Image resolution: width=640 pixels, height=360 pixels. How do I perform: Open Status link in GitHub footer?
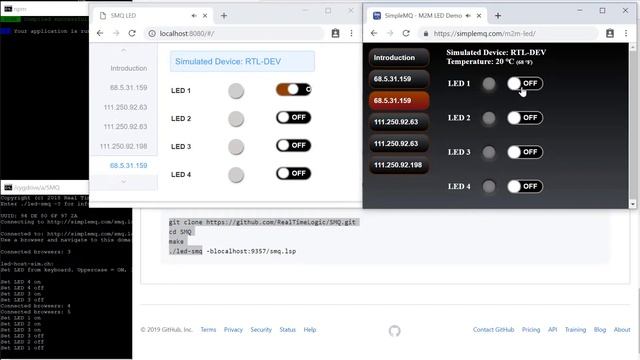[x=287, y=329]
